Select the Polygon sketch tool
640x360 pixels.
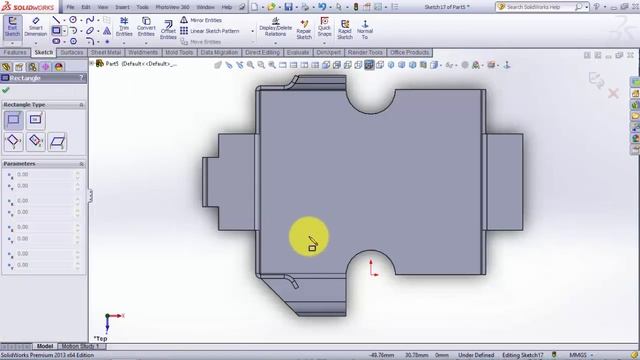[x=73, y=41]
